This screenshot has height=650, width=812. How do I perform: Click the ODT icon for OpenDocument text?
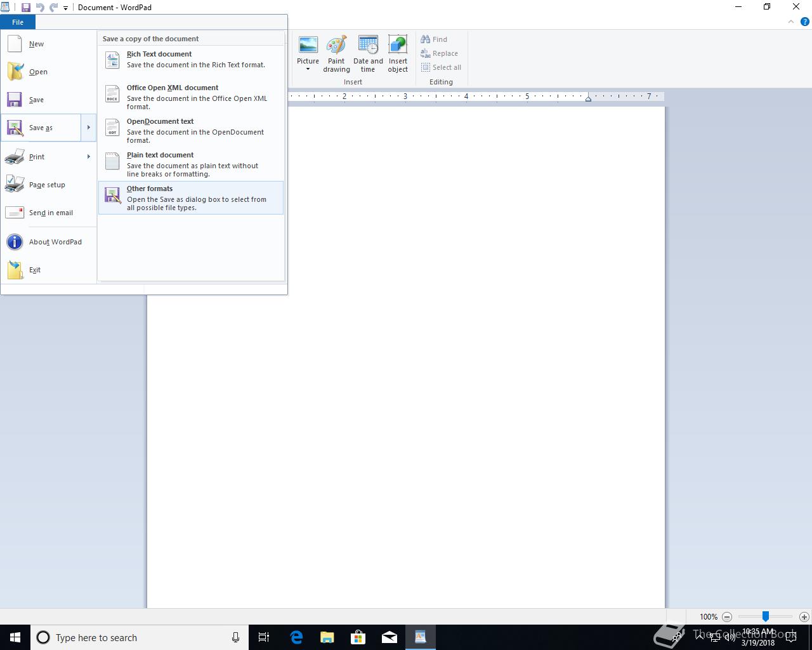click(x=112, y=128)
